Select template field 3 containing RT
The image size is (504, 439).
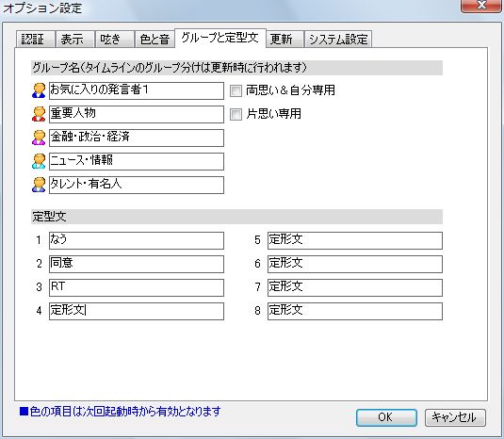pos(137,287)
